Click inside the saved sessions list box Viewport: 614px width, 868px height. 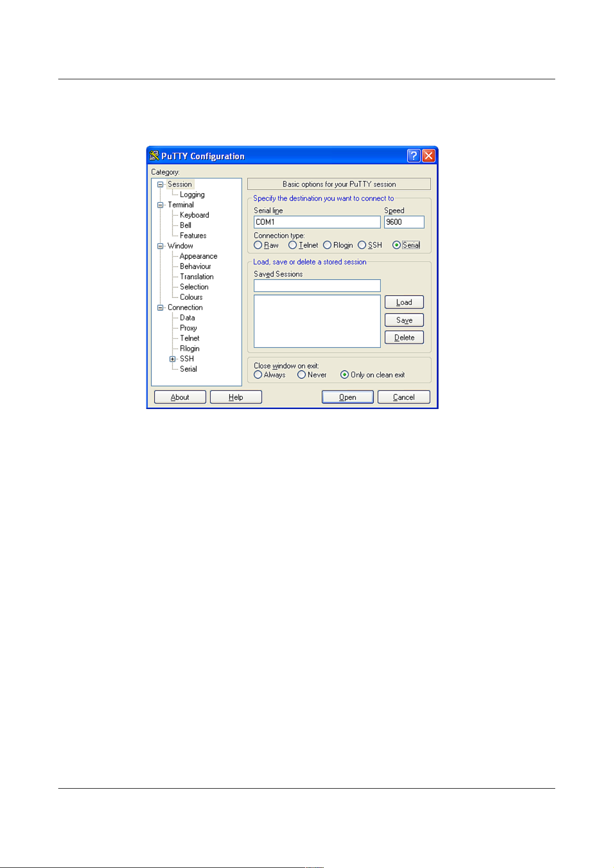click(317, 321)
